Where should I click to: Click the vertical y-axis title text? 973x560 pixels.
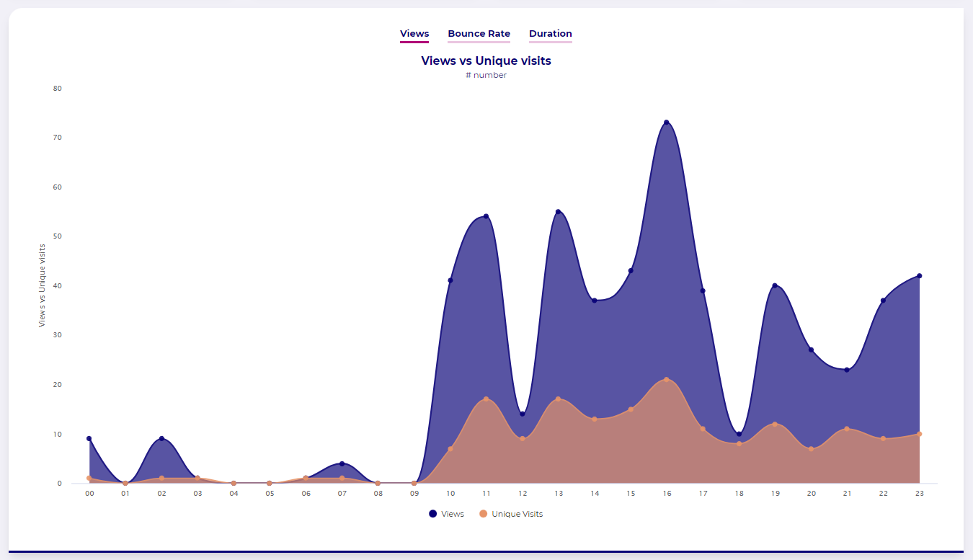click(x=42, y=285)
